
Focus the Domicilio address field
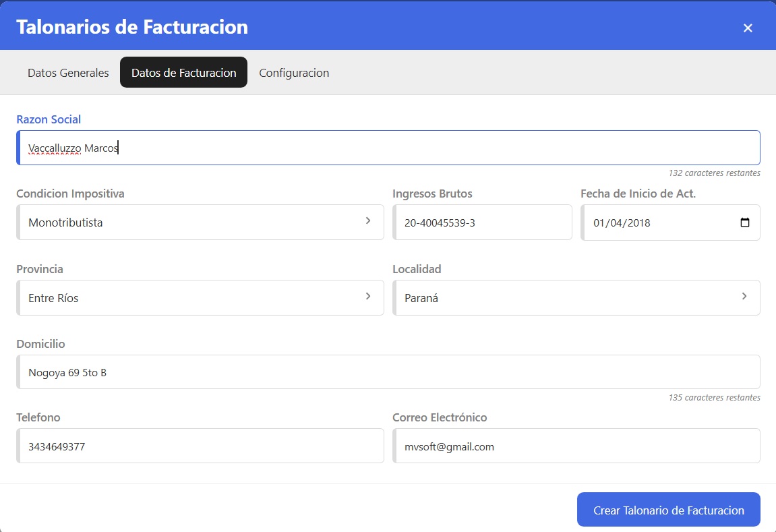coord(388,372)
